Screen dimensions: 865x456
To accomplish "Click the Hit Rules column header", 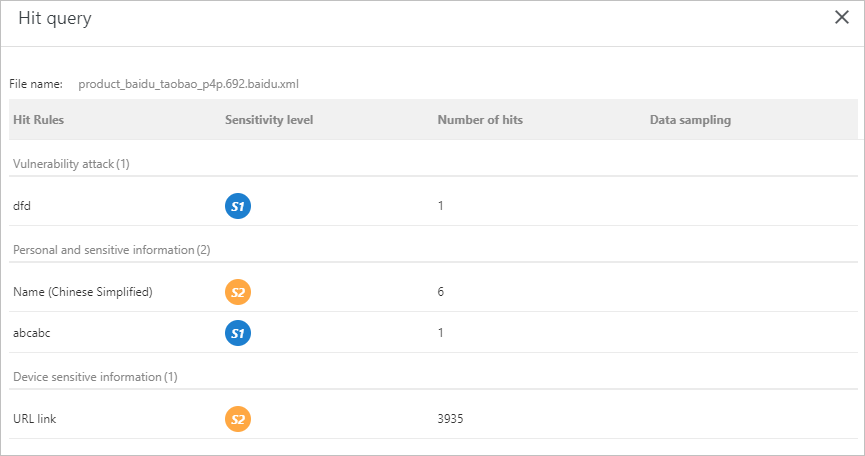I will pos(39,120).
